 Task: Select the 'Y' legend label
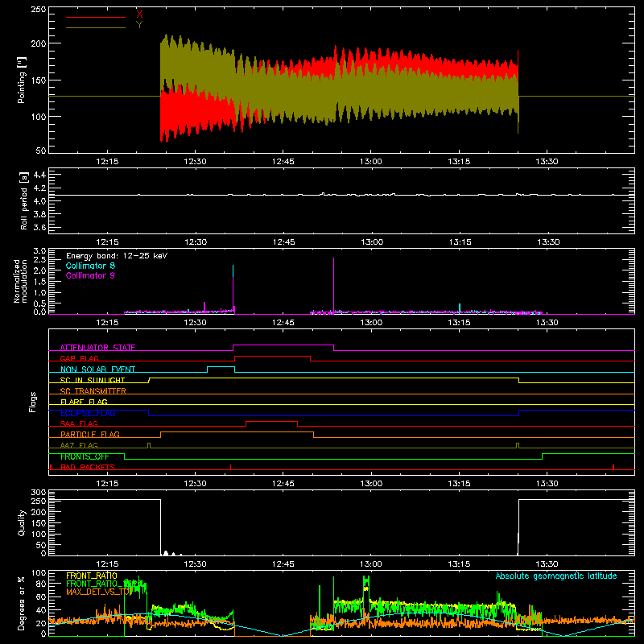click(139, 25)
